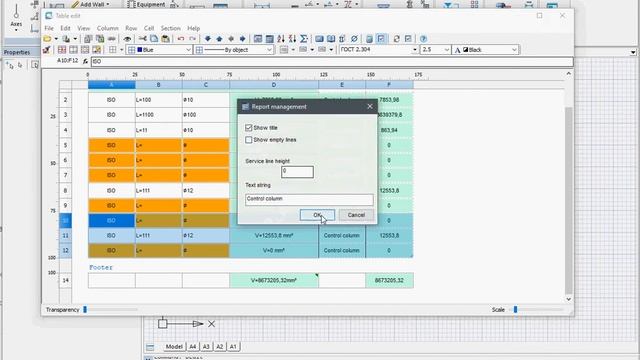Click the vertical scrollbar of the table view
The width and height of the screenshot is (640, 360).
[x=569, y=200]
